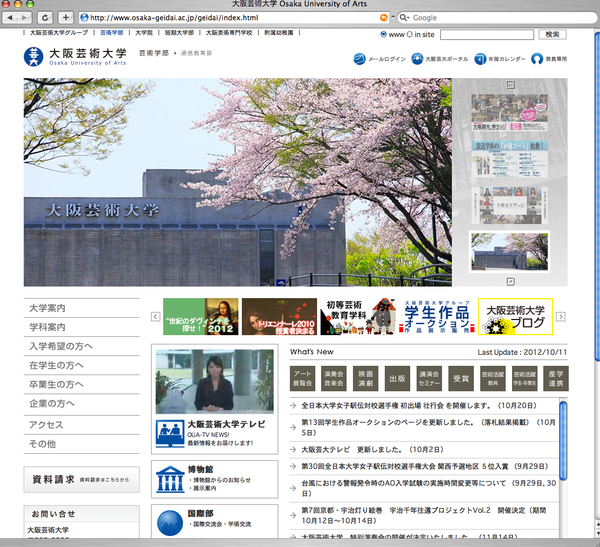Click the OUA-TV television icon
The height and width of the screenshot is (547, 600).
170,433
